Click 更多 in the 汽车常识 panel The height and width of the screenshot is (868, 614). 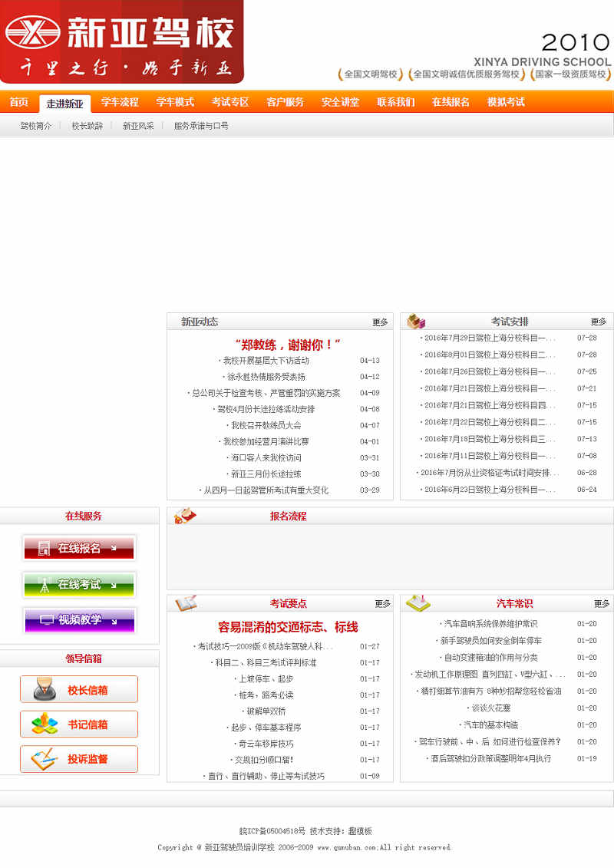point(602,603)
